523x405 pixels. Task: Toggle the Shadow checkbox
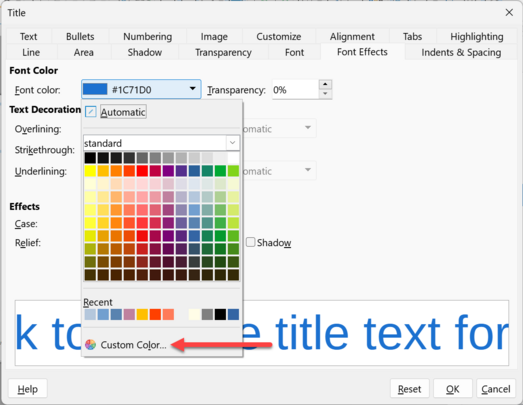tap(250, 242)
